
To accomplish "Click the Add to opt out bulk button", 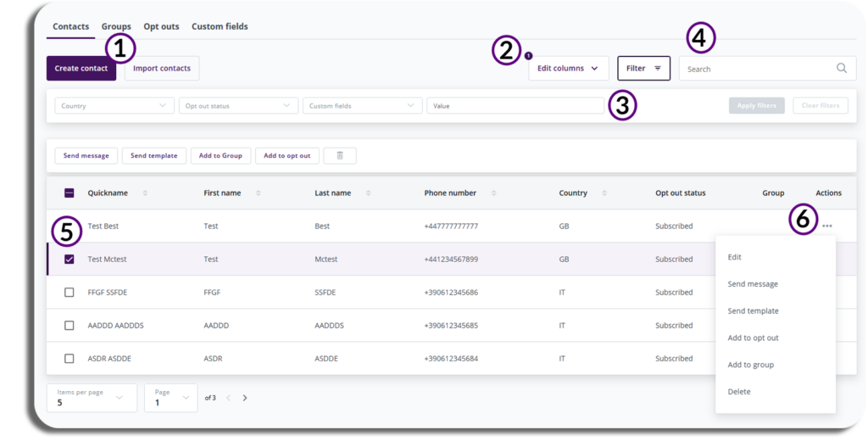I will coord(287,156).
